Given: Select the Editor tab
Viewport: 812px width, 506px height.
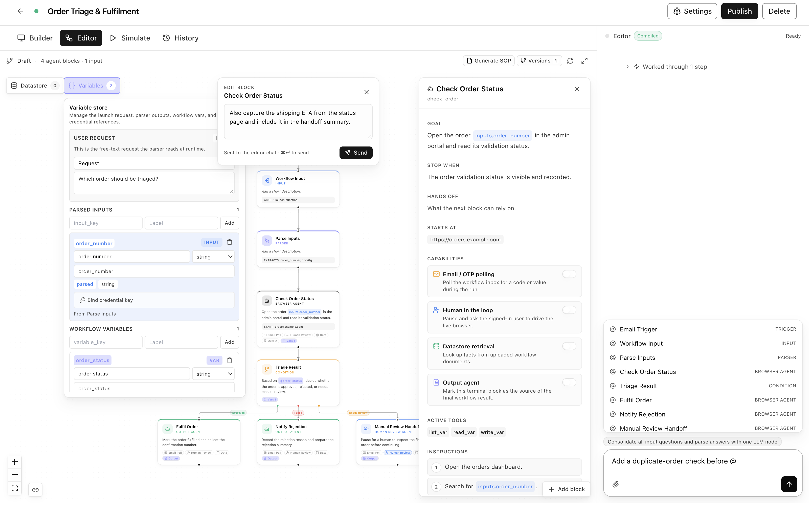Looking at the screenshot, I should [x=81, y=38].
